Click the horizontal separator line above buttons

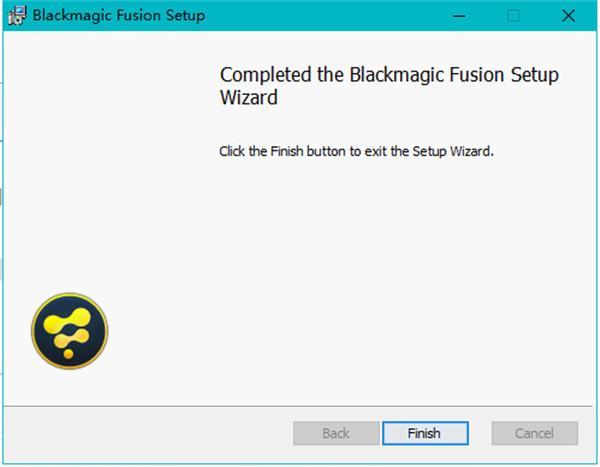click(x=298, y=406)
